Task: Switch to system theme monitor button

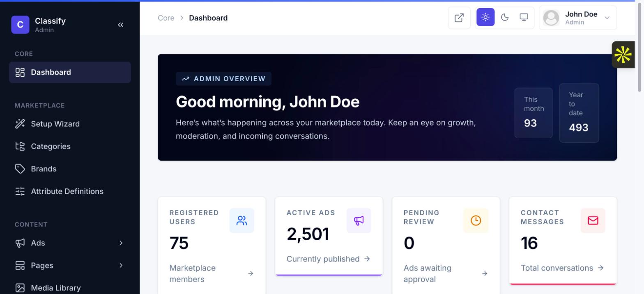Action: [x=524, y=17]
